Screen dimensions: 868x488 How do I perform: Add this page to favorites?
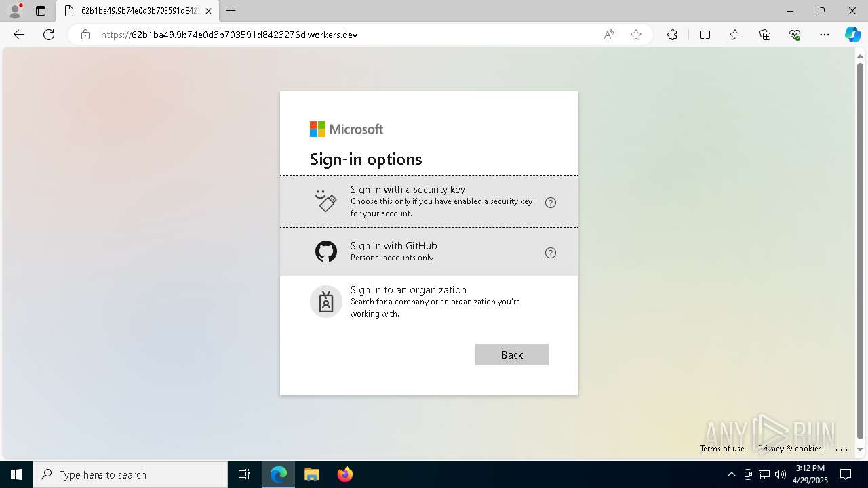pos(636,35)
